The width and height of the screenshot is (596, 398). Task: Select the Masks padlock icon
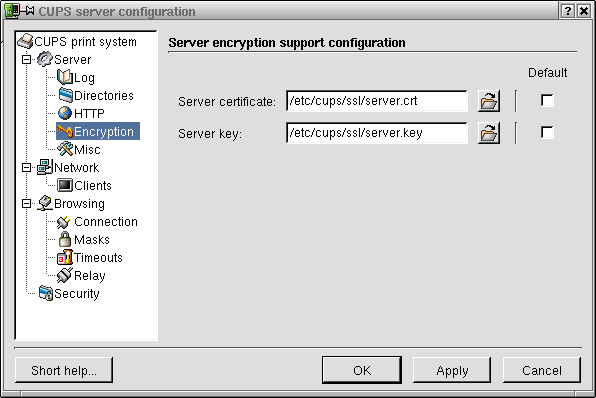(65, 239)
